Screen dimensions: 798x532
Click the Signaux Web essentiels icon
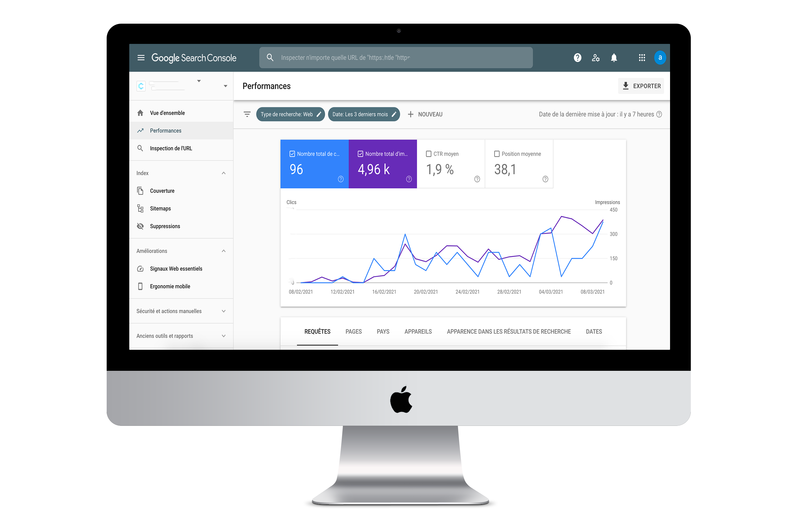(140, 269)
